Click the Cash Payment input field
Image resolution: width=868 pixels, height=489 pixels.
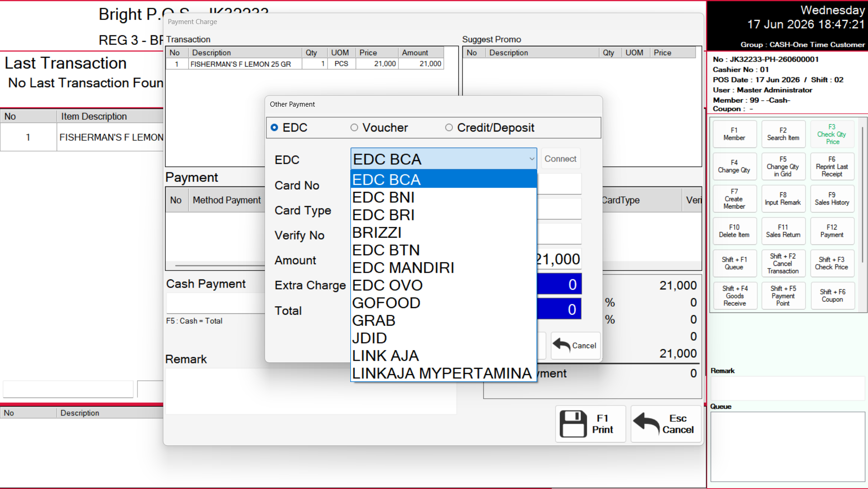point(216,303)
